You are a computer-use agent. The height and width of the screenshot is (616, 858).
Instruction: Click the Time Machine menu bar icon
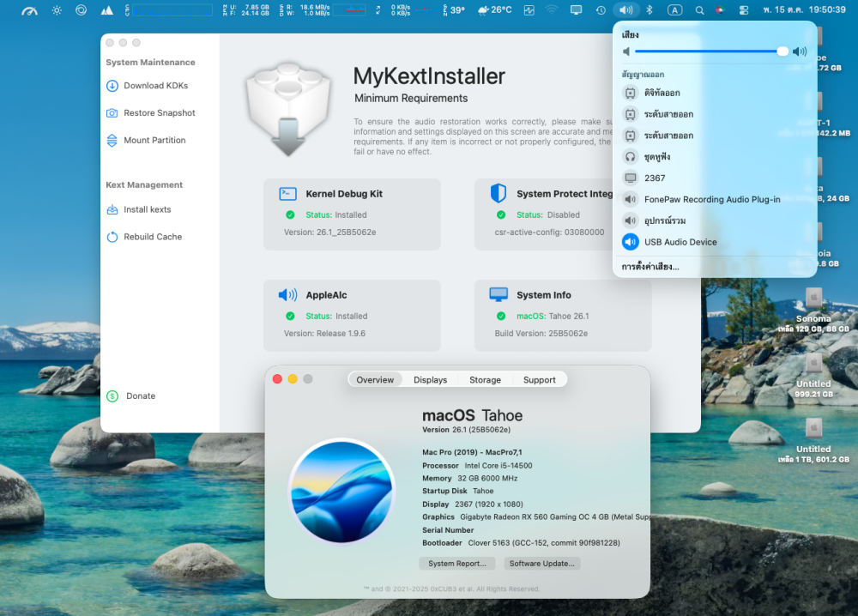pyautogui.click(x=601, y=9)
